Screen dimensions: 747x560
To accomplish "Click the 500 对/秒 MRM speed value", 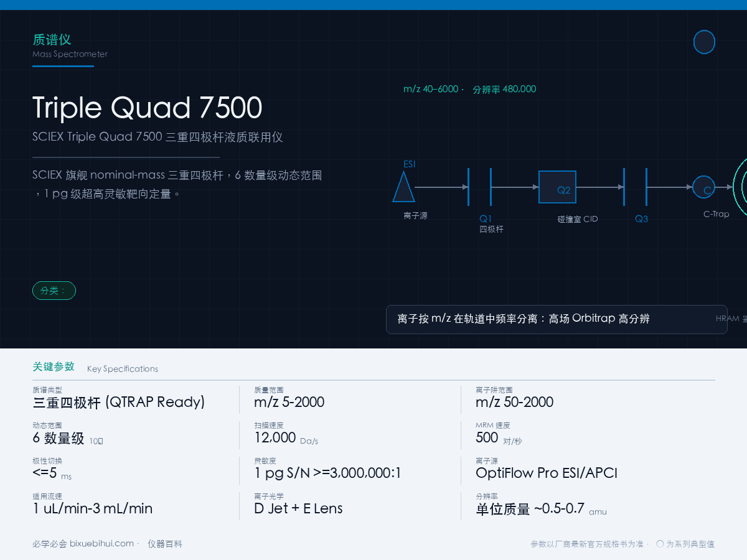I will point(499,438).
